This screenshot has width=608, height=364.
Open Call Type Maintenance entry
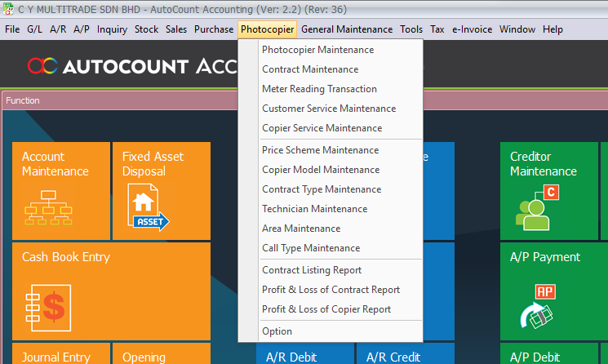pyautogui.click(x=331, y=248)
